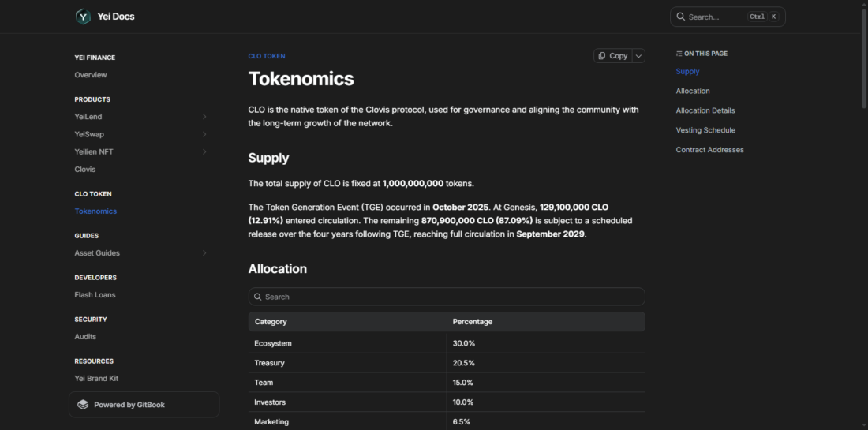Focus the header Search field

tap(728, 17)
